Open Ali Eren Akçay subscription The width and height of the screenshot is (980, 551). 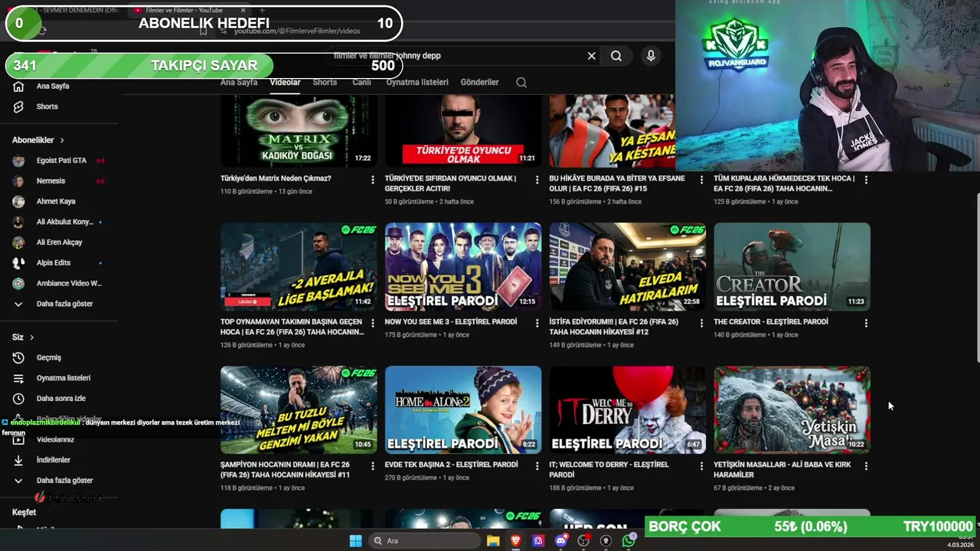point(59,243)
